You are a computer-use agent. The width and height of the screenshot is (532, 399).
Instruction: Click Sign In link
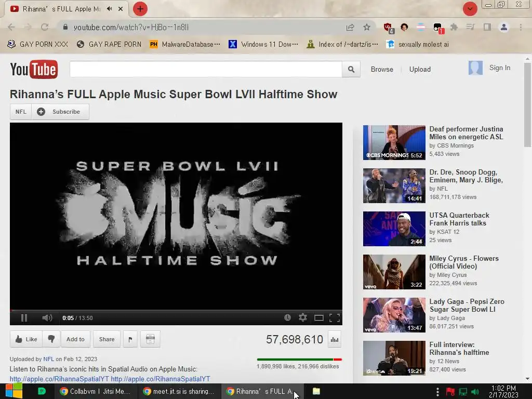click(x=499, y=68)
